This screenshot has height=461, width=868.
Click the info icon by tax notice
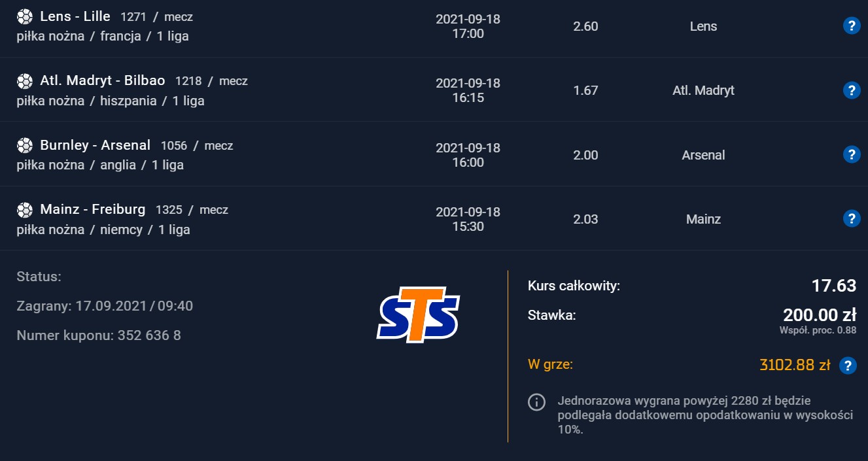click(x=536, y=401)
